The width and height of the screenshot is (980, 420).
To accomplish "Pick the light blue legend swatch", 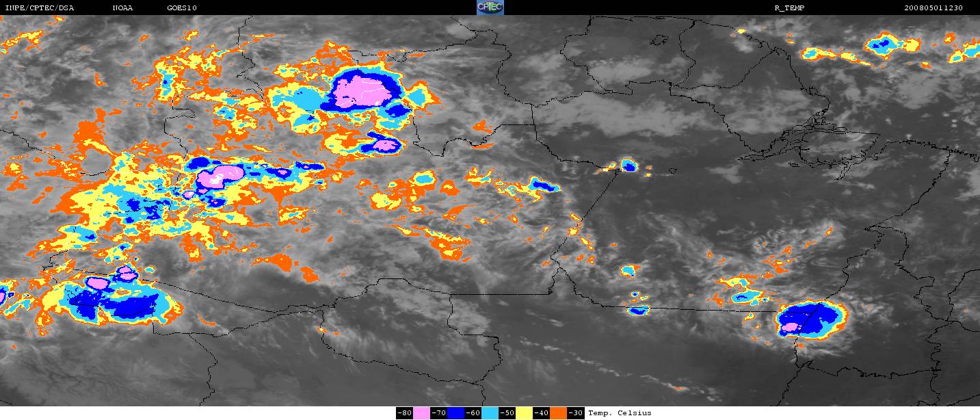I will click(490, 413).
